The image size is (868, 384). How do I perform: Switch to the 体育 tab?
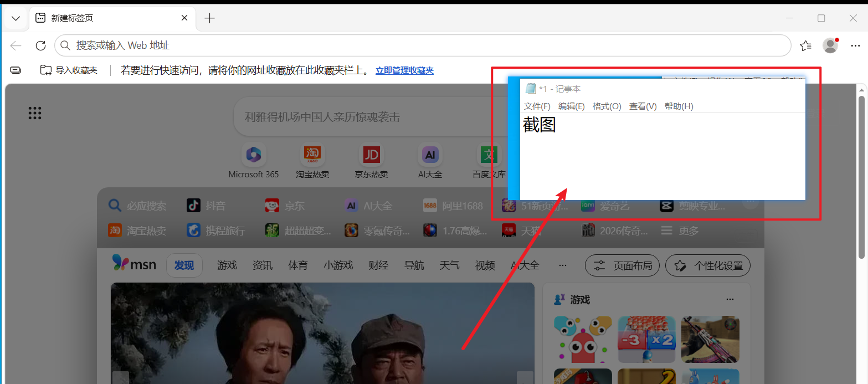pos(298,265)
